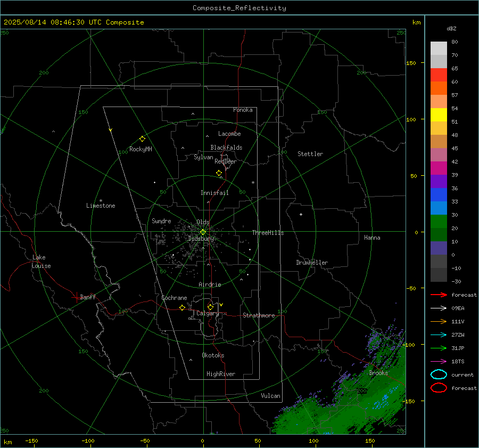Click the Airdrie label
The height and width of the screenshot is (448, 479).
click(210, 284)
